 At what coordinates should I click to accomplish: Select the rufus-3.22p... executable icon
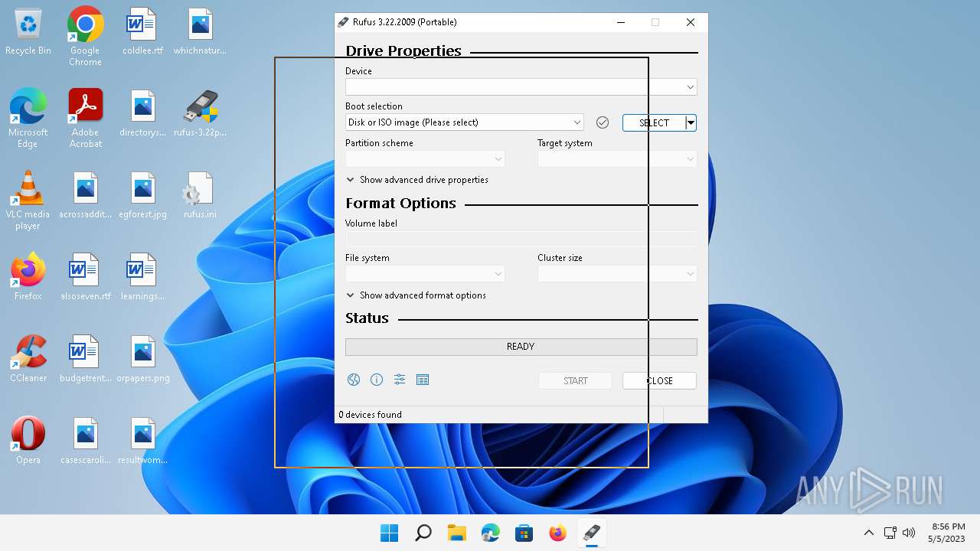click(200, 114)
